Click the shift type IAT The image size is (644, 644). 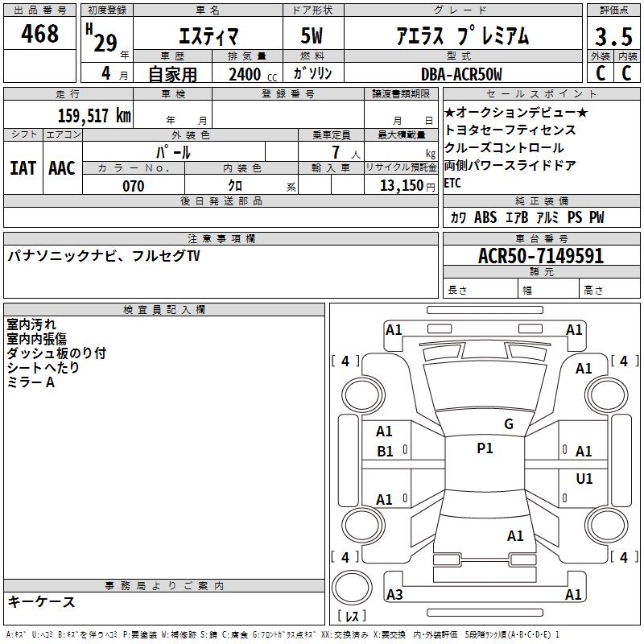click(23, 168)
